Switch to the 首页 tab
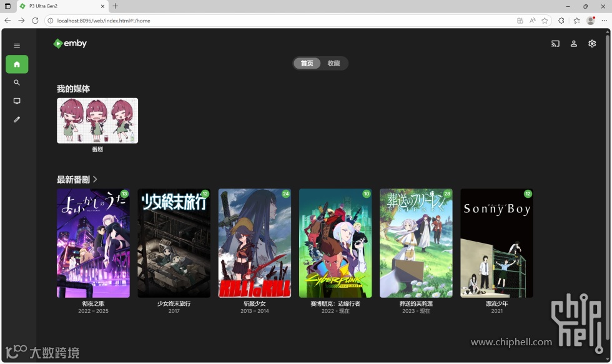The image size is (612, 364). coord(307,63)
